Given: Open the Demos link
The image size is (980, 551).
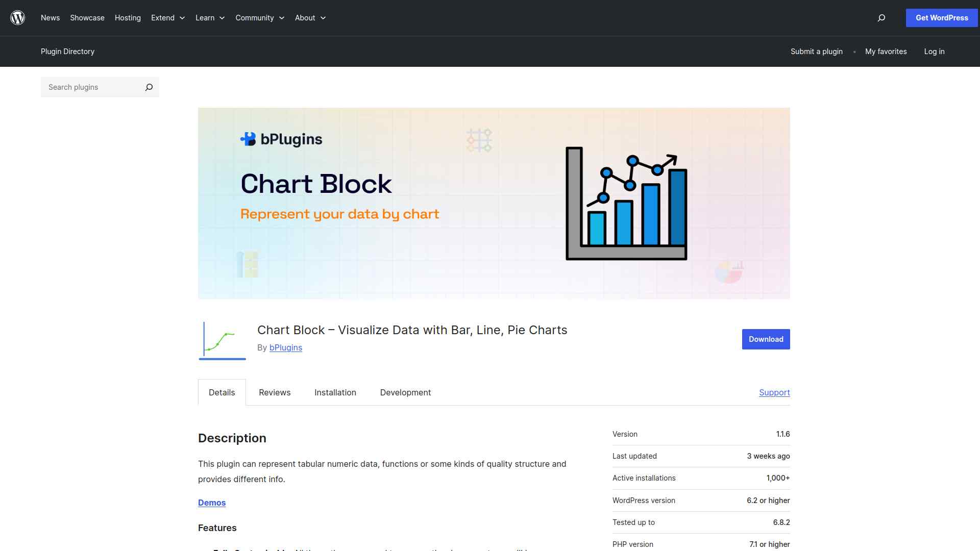Looking at the screenshot, I should (212, 503).
